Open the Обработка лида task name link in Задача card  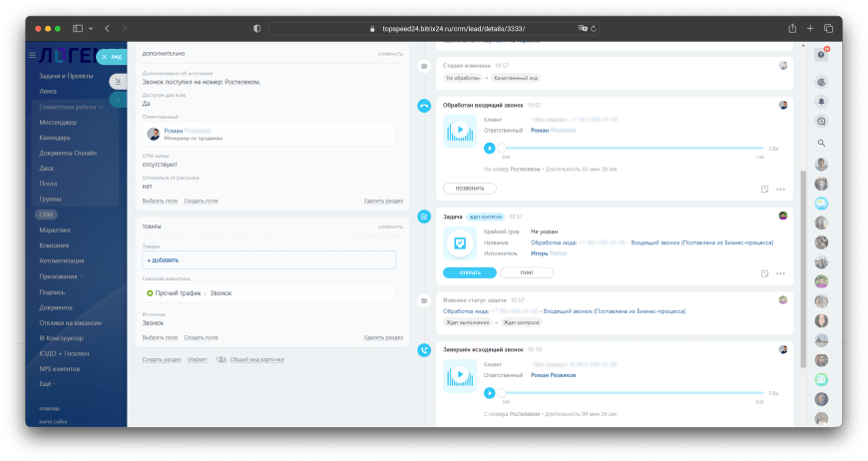[x=652, y=242]
